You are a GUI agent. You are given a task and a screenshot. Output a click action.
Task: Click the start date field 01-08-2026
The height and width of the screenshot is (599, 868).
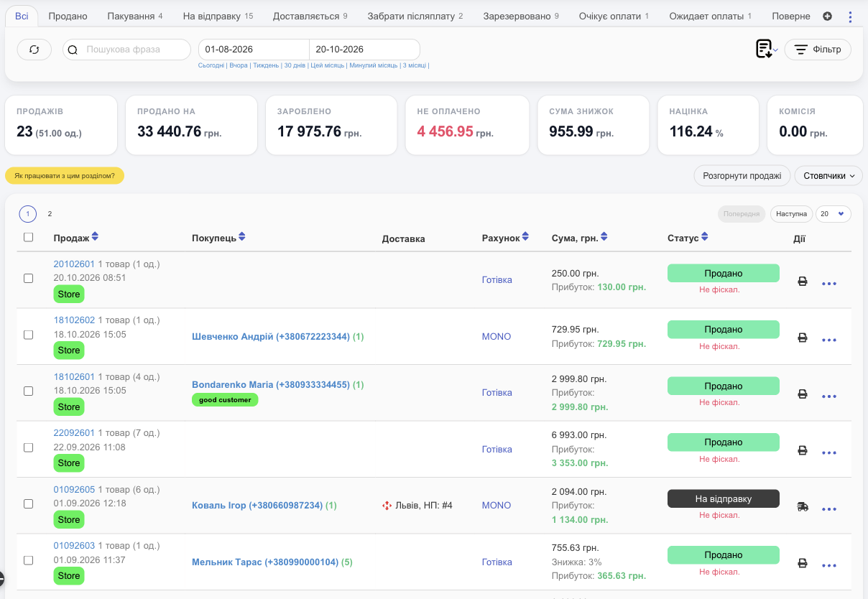coord(254,50)
